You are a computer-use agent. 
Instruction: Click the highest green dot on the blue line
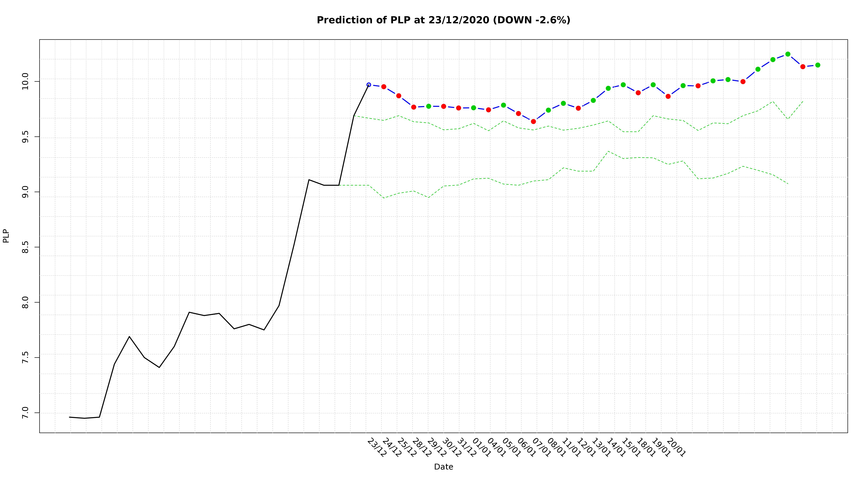tap(788, 54)
